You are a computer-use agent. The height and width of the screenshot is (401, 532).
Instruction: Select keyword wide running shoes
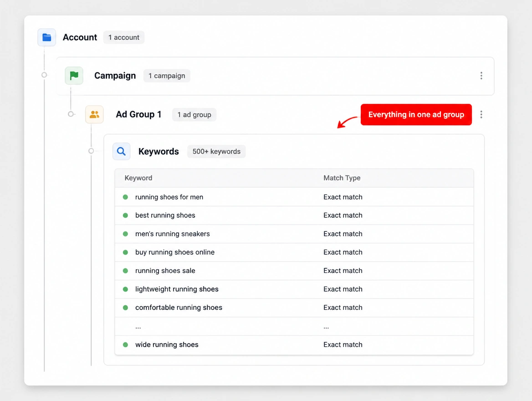[167, 344]
